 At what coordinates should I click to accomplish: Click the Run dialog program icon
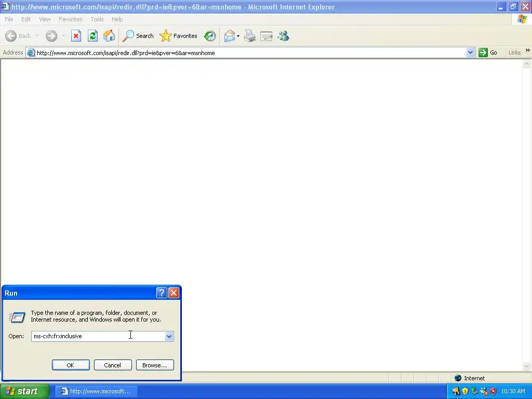(17, 317)
